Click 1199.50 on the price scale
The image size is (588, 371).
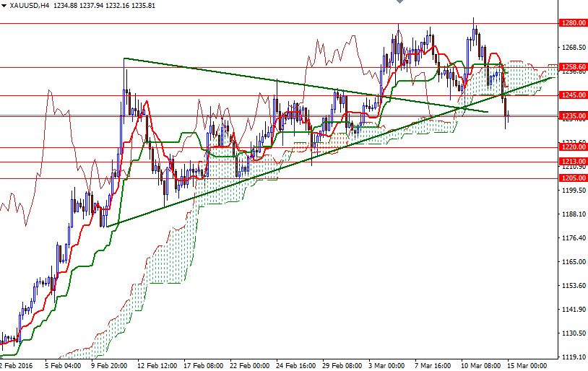572,191
